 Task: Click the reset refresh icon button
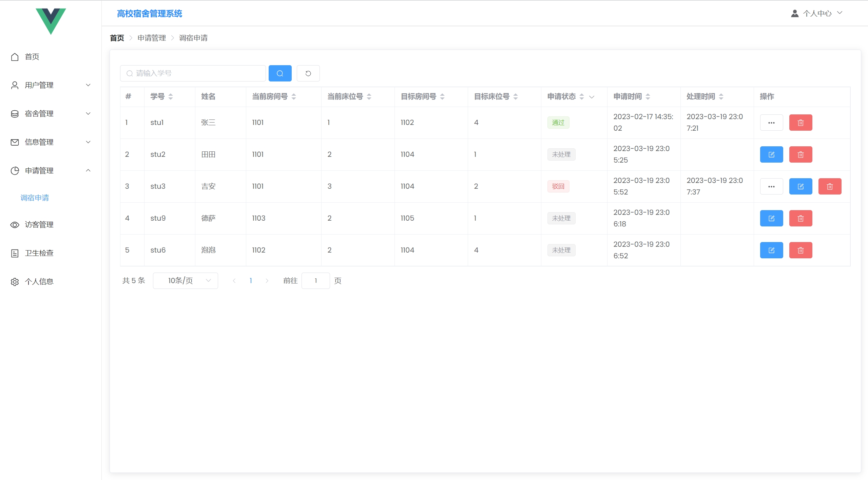[x=308, y=73]
